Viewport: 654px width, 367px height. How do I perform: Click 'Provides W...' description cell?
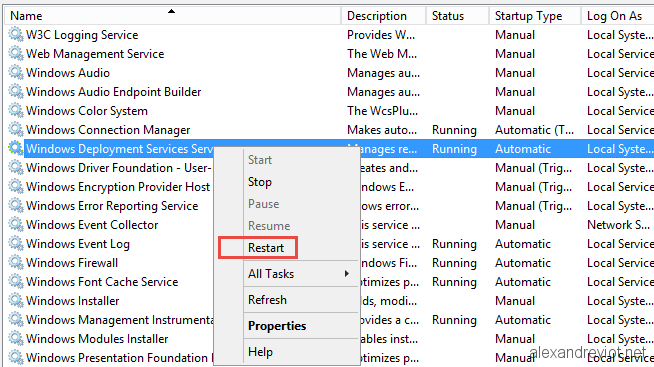pos(381,35)
